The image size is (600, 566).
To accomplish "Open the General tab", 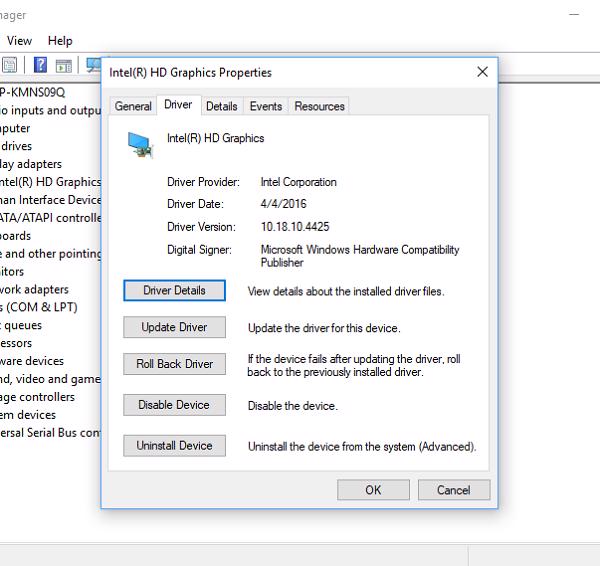I will pyautogui.click(x=133, y=106).
